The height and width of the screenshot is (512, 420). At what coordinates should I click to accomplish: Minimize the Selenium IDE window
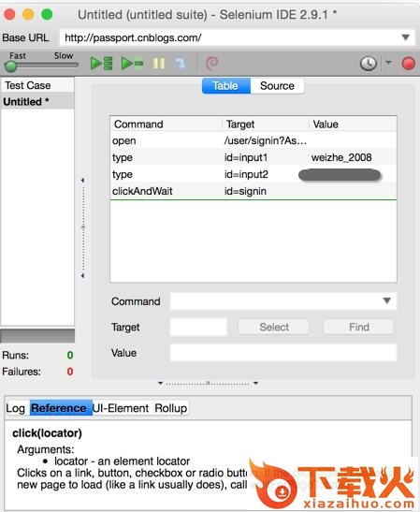pos(28,14)
